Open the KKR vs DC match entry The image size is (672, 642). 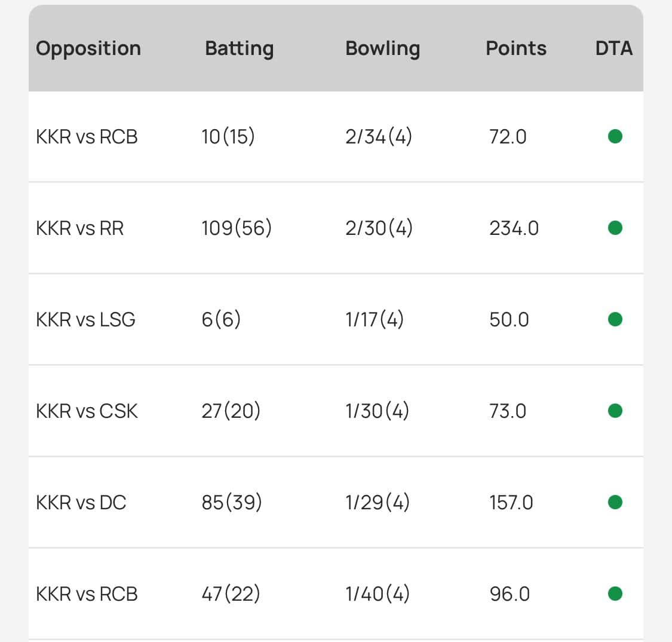(81, 503)
